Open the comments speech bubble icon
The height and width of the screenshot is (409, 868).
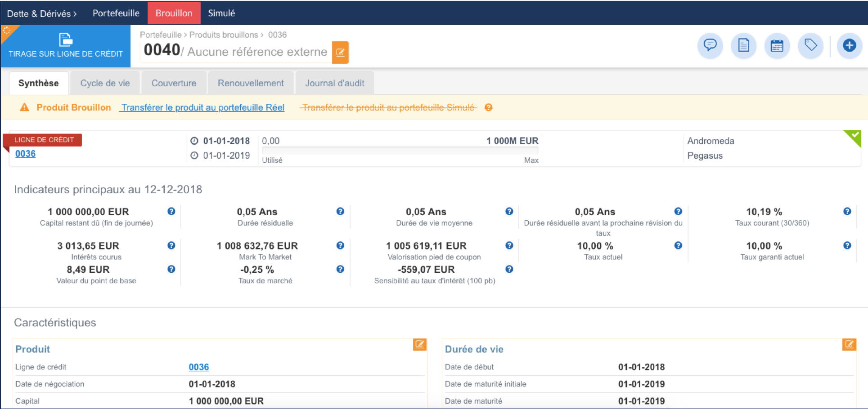(710, 45)
